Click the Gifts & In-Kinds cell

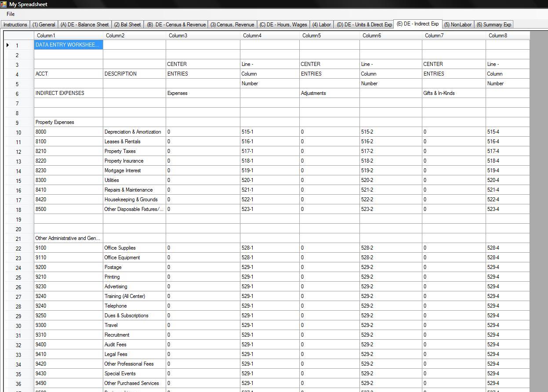coord(454,93)
